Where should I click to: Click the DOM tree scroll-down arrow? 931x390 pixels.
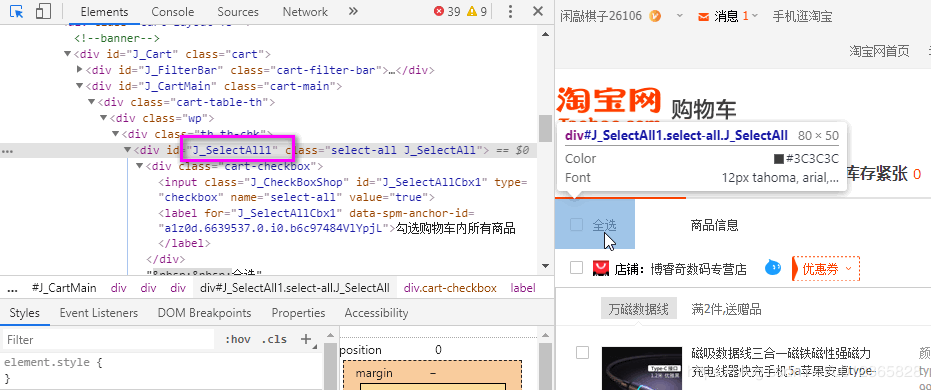(544, 267)
